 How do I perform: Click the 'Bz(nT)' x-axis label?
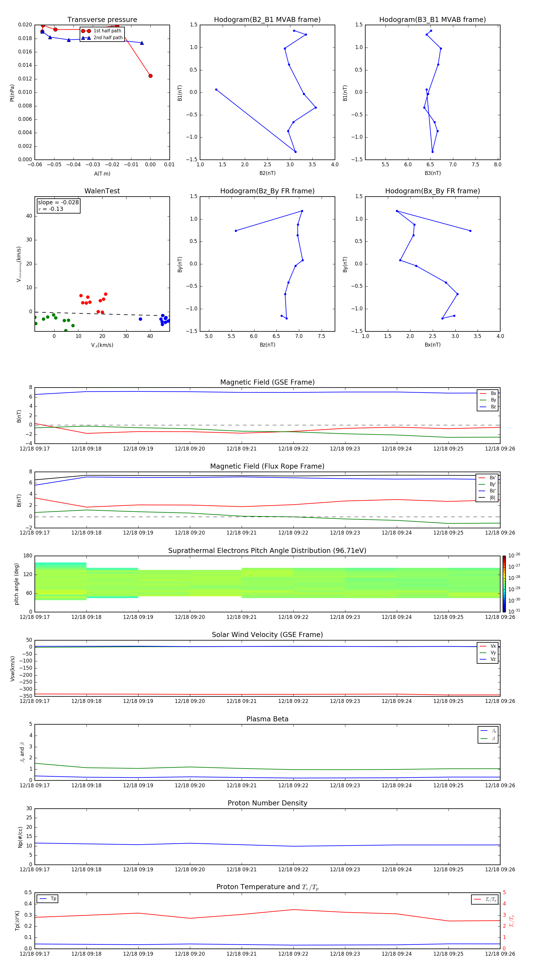267,345
